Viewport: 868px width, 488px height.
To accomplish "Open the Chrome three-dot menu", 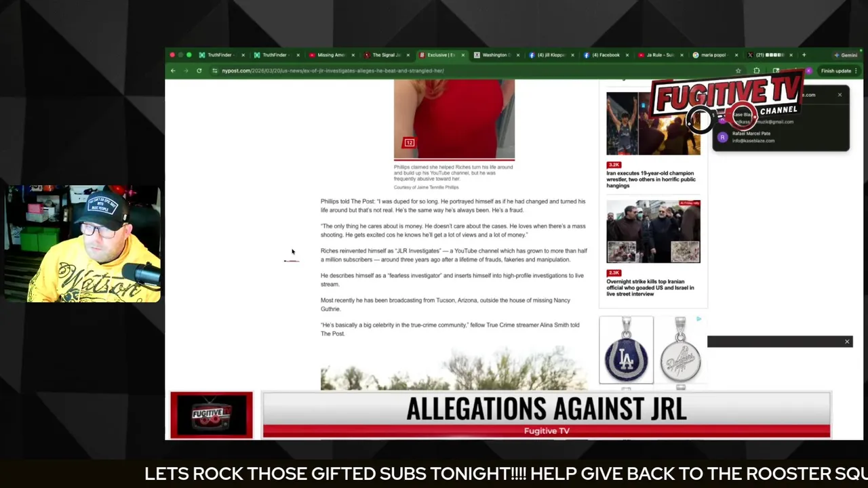I will pyautogui.click(x=856, y=70).
